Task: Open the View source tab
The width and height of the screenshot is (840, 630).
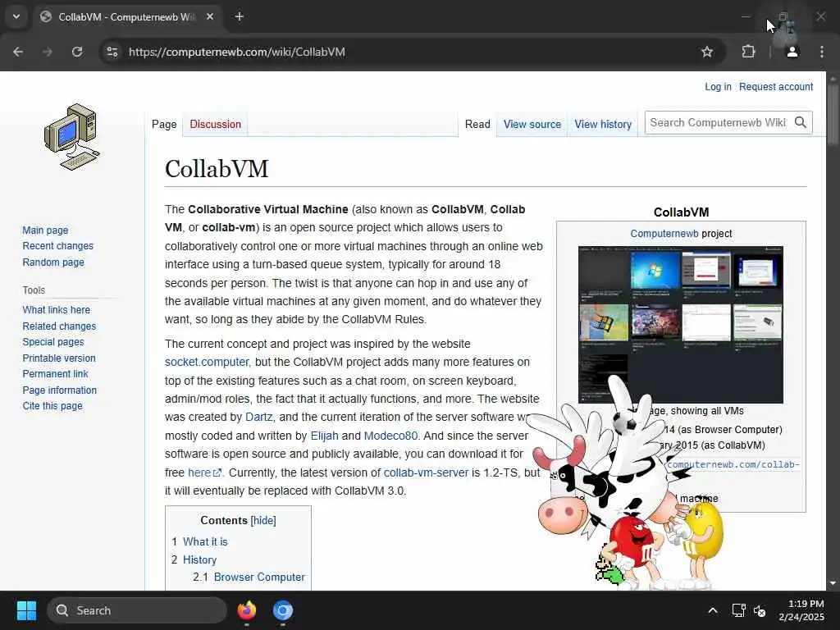Action: pos(532,125)
